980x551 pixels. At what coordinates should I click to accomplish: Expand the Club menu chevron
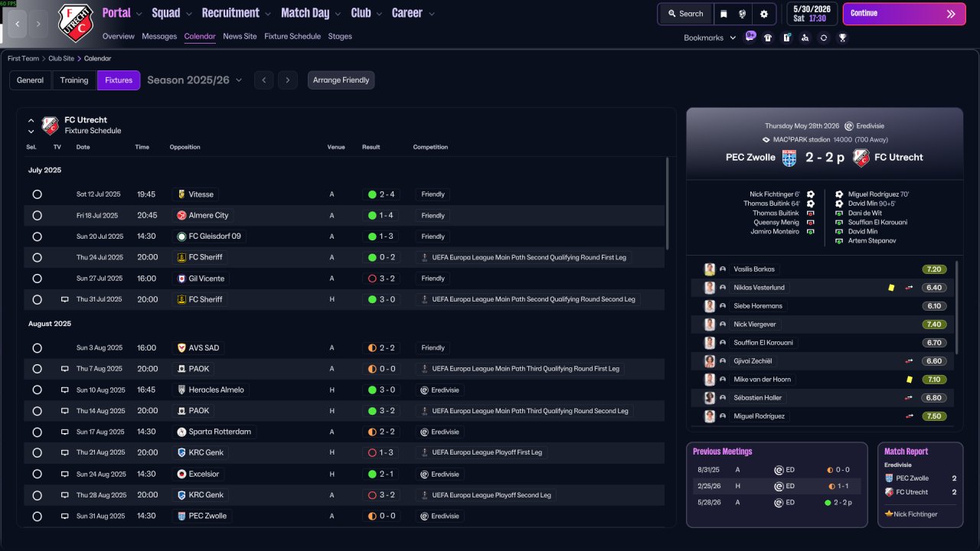[379, 14]
